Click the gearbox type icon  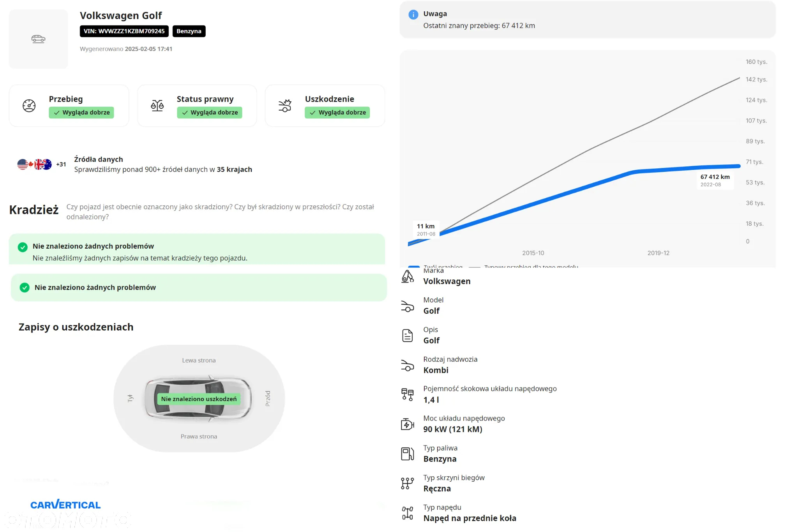coord(408,483)
